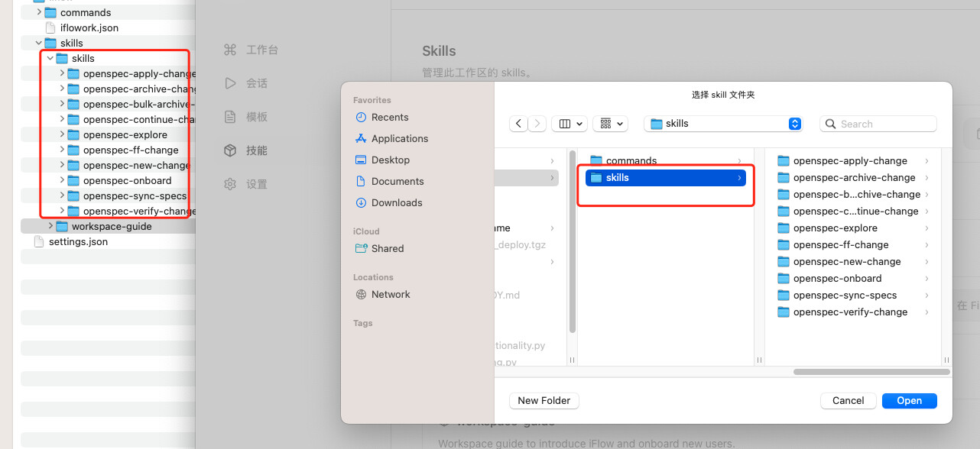Select Applications in Favorites sidebar
The width and height of the screenshot is (980, 449).
click(x=399, y=139)
